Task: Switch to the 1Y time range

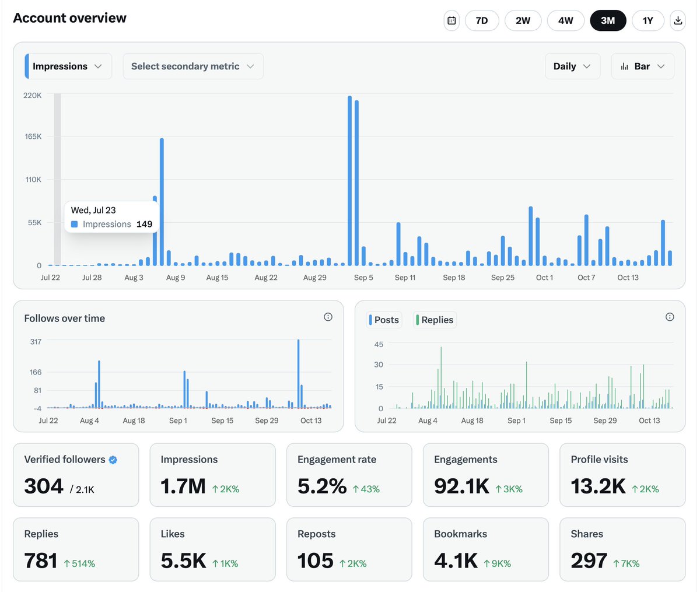Action: 648,20
